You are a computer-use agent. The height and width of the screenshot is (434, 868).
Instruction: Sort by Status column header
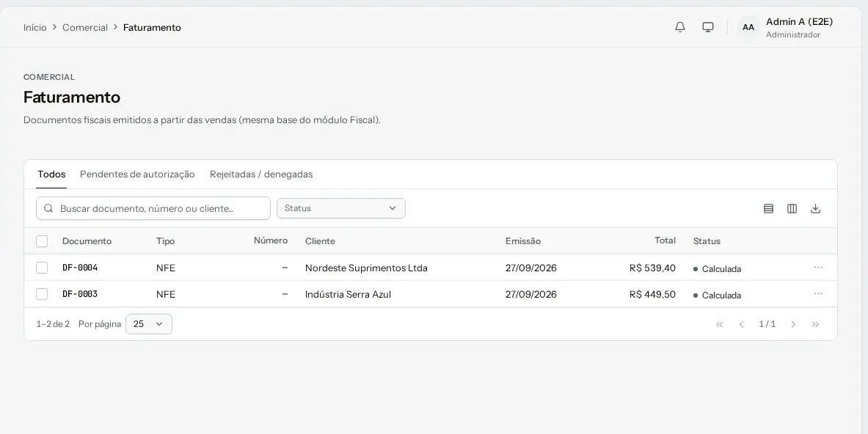point(707,241)
